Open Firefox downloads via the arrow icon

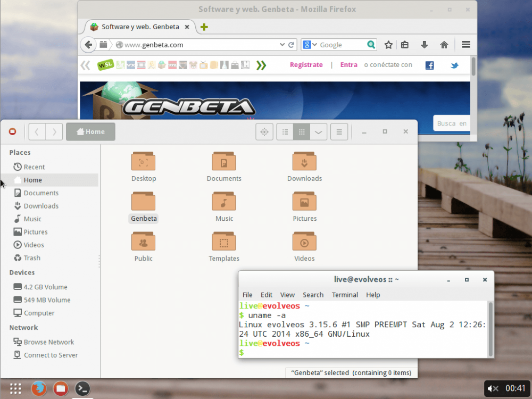click(x=424, y=45)
